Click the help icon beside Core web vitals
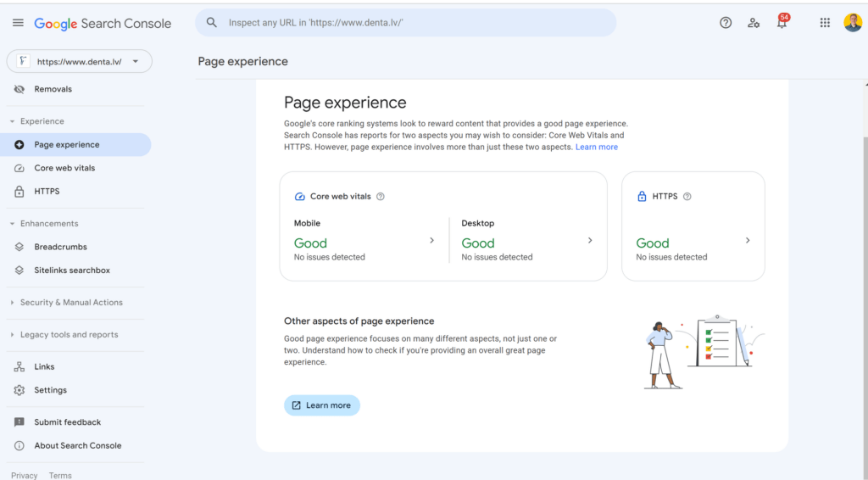868x480 pixels. click(x=381, y=197)
